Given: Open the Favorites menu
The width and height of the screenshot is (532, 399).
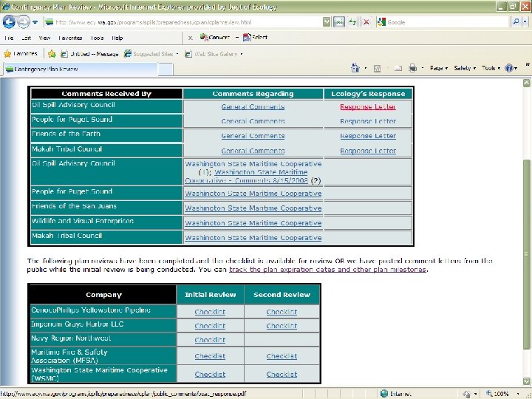Looking at the screenshot, I should point(70,38).
